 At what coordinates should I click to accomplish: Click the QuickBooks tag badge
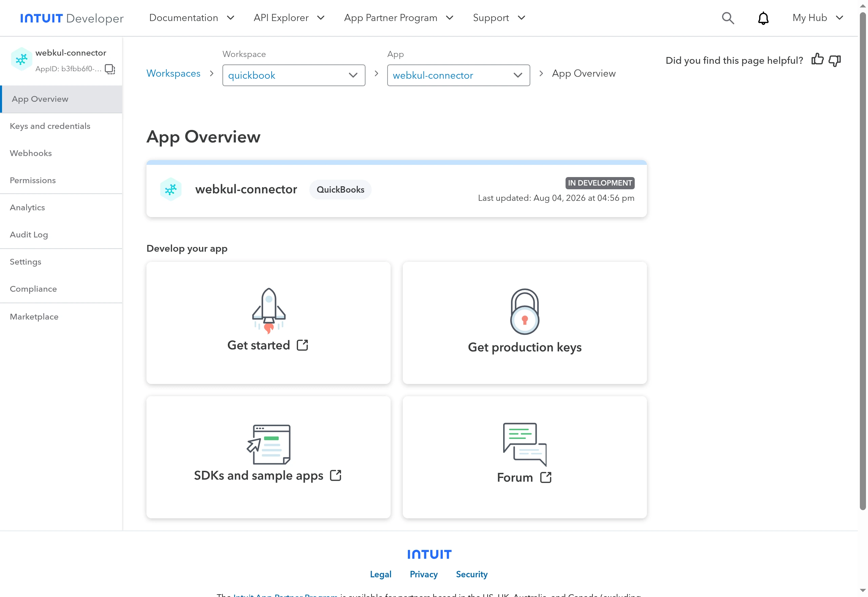click(x=340, y=190)
